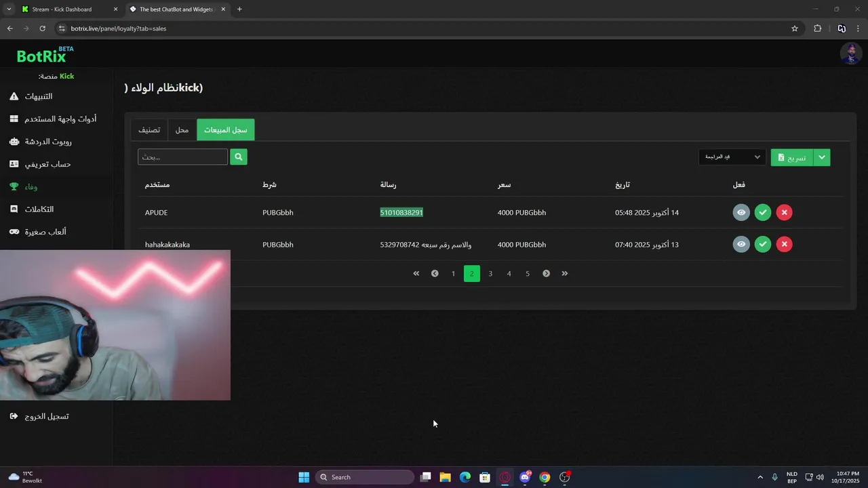
Task: Open Google Chrome taskbar icon
Action: coord(545,477)
